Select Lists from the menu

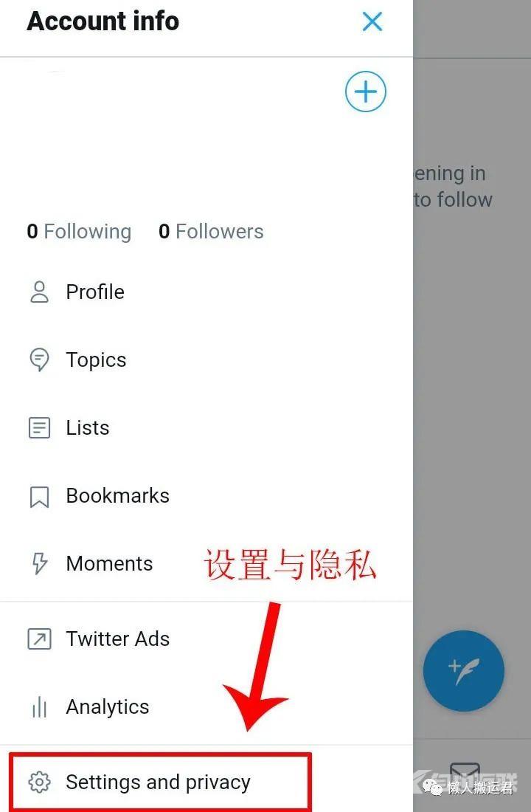click(206, 427)
